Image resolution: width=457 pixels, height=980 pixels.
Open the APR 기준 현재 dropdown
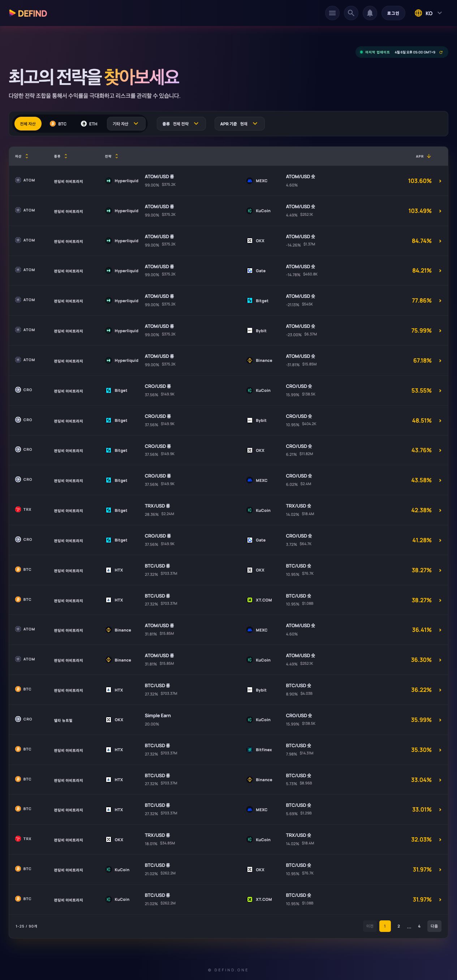(240, 124)
